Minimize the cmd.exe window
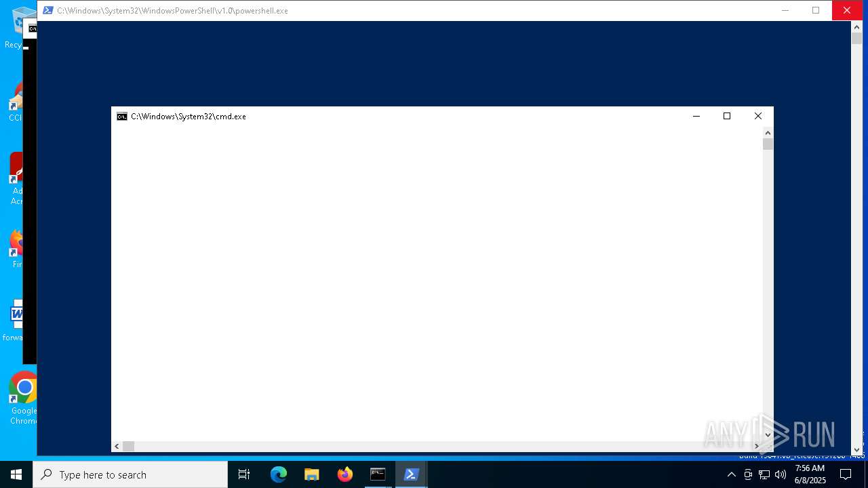Screen dimensions: 868x488 (696, 116)
